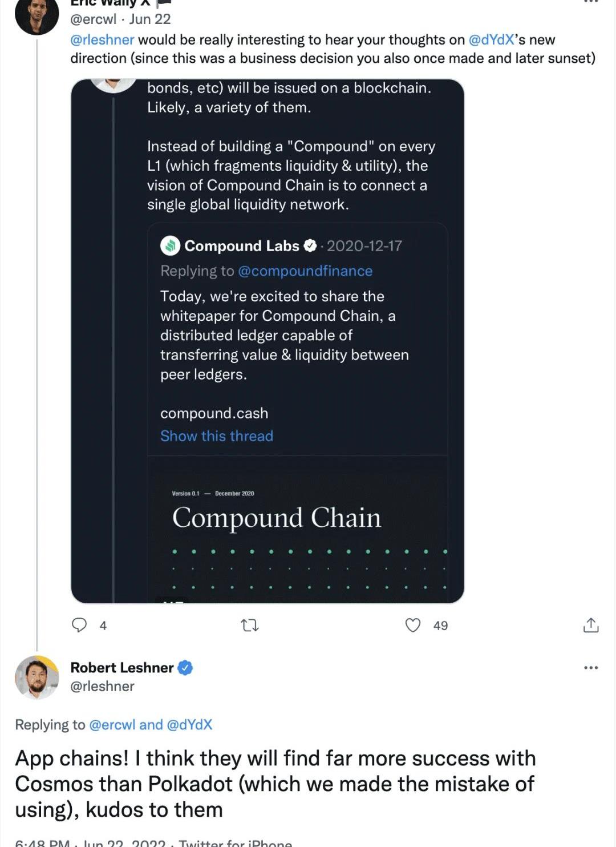Click the Compound Labs verified checkmark

[310, 246]
